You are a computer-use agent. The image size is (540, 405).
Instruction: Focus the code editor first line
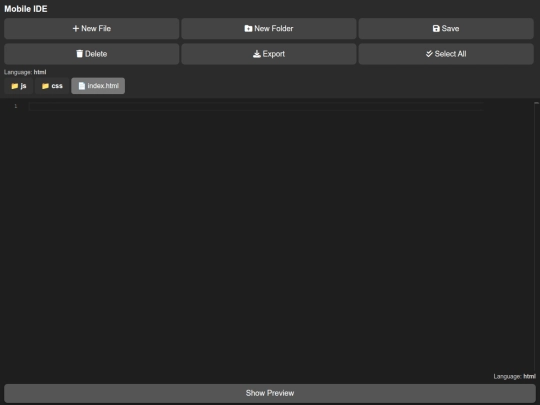[256, 106]
